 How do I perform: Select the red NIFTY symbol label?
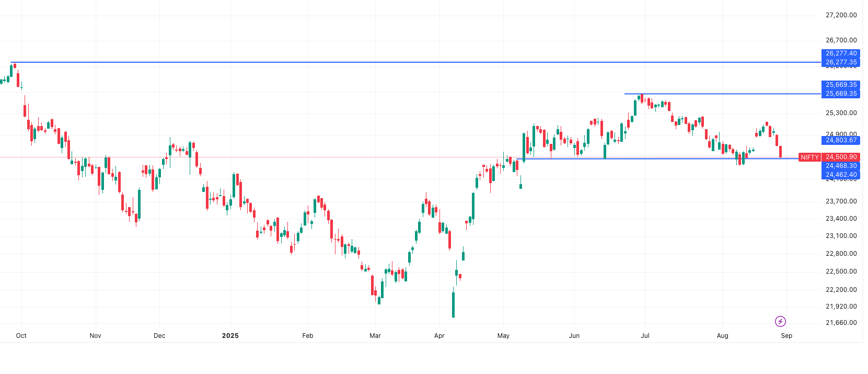coord(809,157)
